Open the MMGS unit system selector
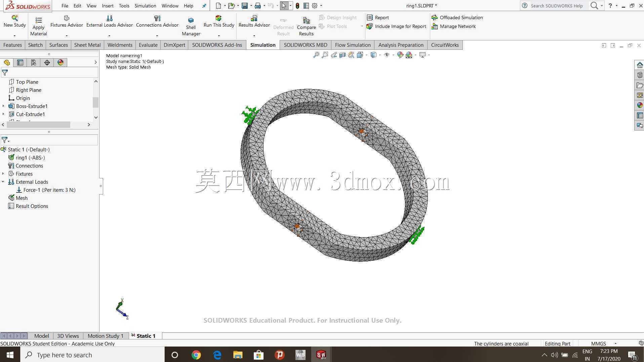The width and height of the screenshot is (644, 362). [603, 343]
